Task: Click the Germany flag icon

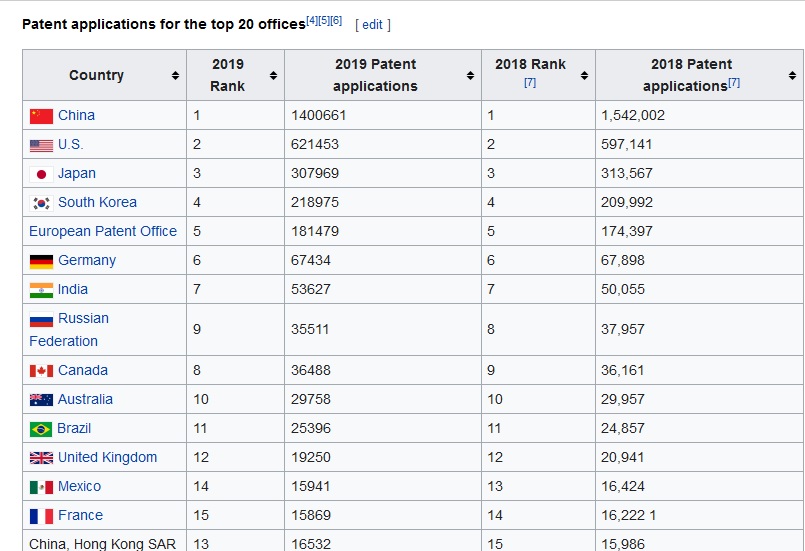Action: point(41,261)
